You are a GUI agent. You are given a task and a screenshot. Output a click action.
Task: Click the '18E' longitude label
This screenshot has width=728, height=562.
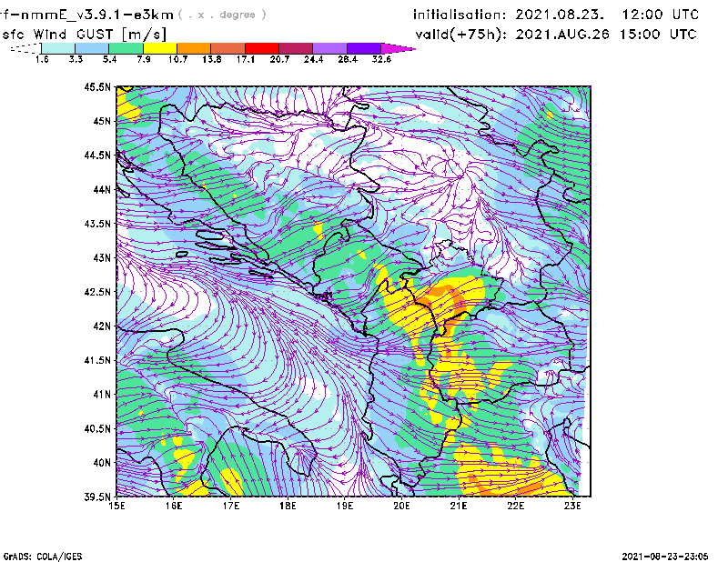(x=288, y=506)
